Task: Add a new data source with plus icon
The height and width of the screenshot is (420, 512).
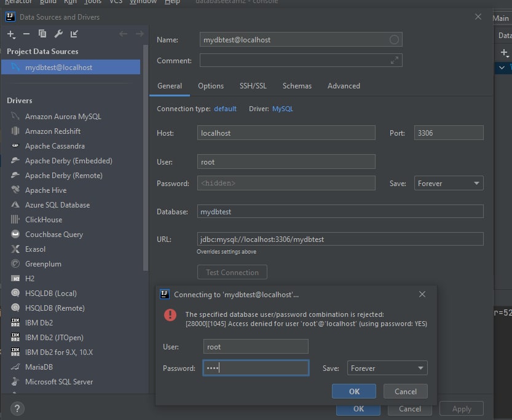Action: tap(11, 34)
